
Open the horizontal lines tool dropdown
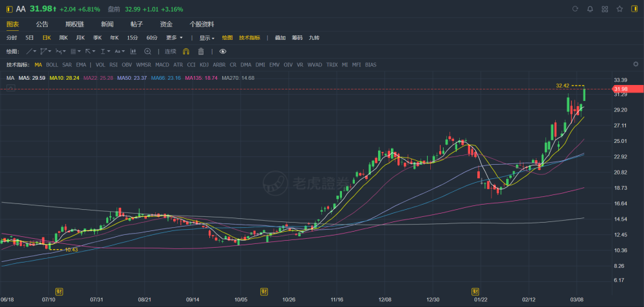pyautogui.click(x=75, y=51)
